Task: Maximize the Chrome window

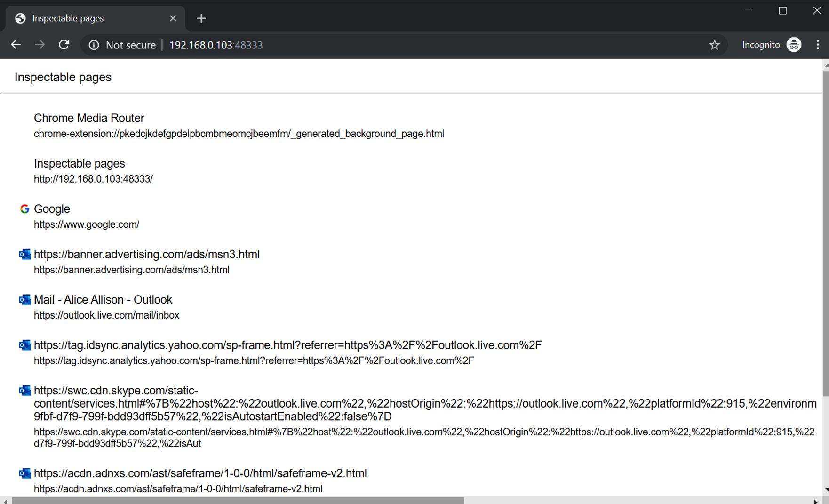Action: [x=782, y=10]
